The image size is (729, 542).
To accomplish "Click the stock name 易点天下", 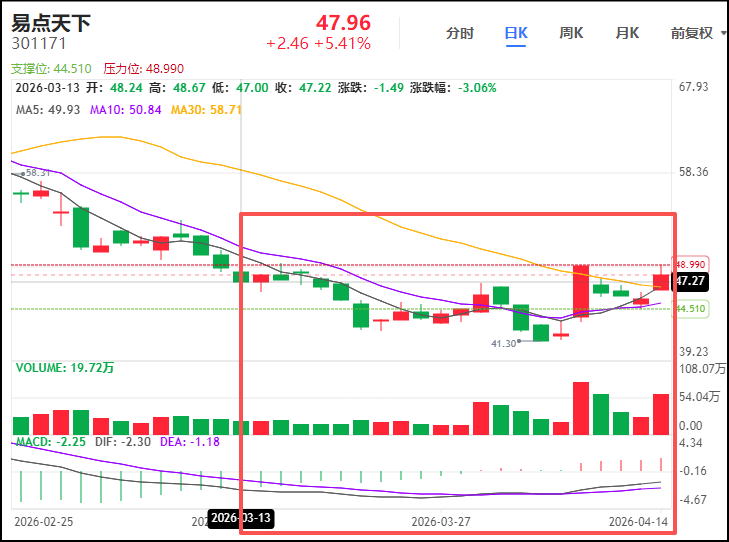I will pyautogui.click(x=51, y=22).
